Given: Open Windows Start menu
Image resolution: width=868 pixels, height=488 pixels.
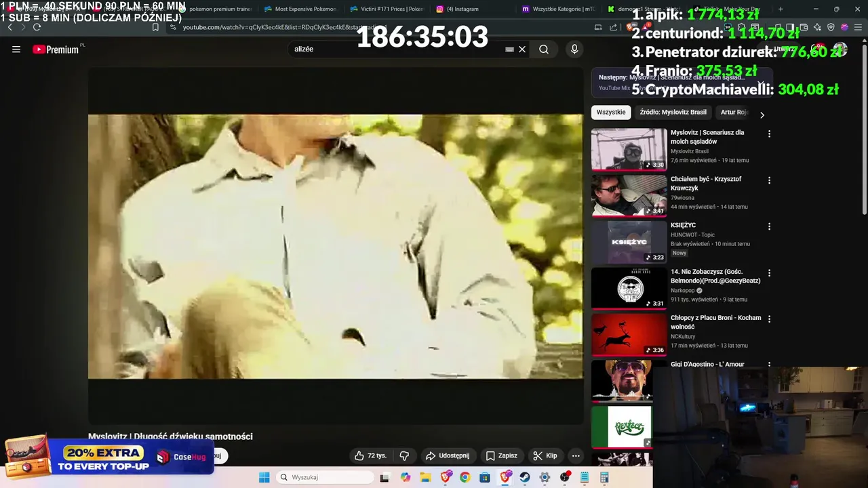Looking at the screenshot, I should [x=264, y=477].
